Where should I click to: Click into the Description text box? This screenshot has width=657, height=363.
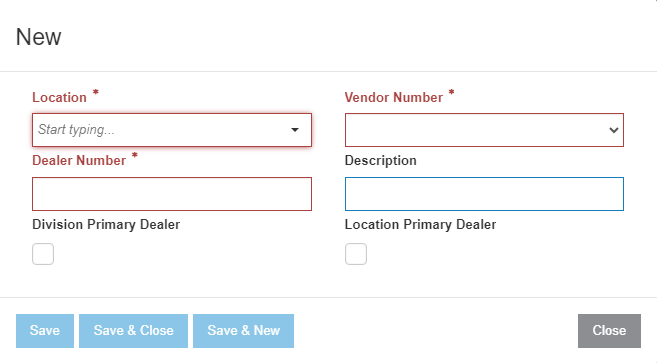coord(484,194)
